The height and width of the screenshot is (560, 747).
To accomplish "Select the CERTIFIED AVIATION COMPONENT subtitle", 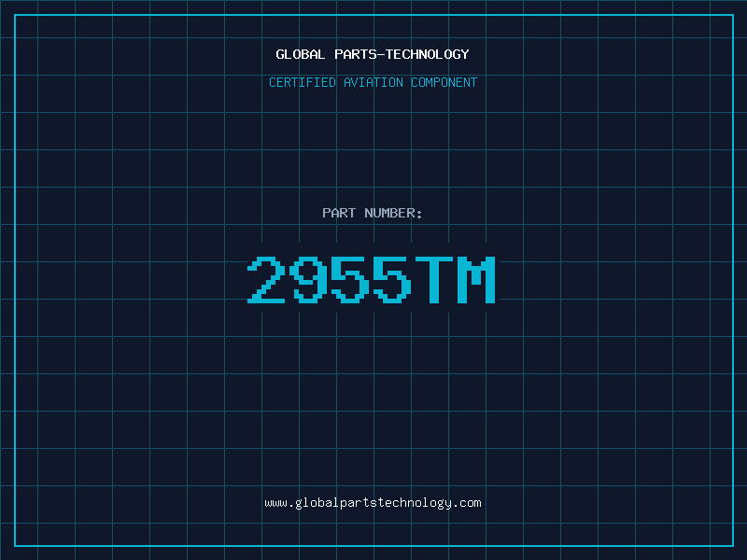I will click(x=373, y=82).
